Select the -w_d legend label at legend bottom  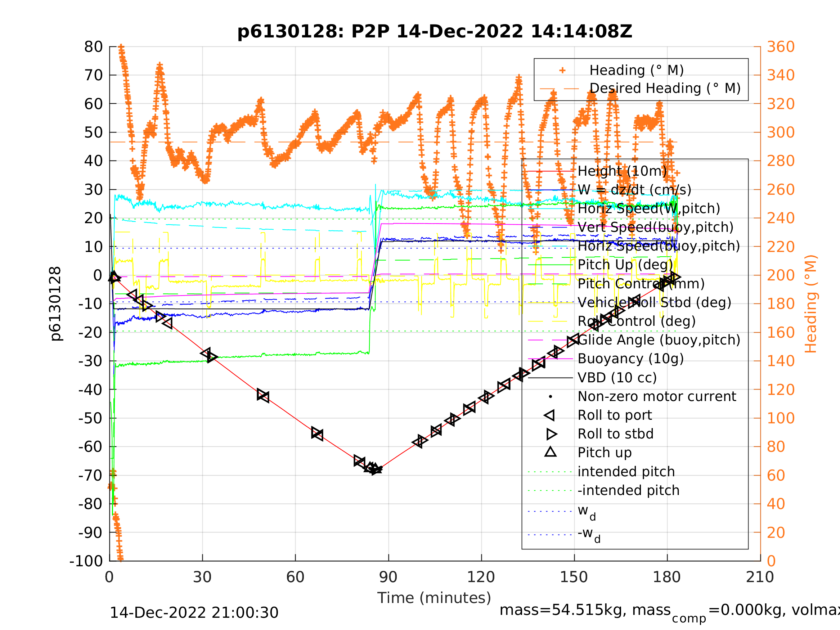pos(589,535)
